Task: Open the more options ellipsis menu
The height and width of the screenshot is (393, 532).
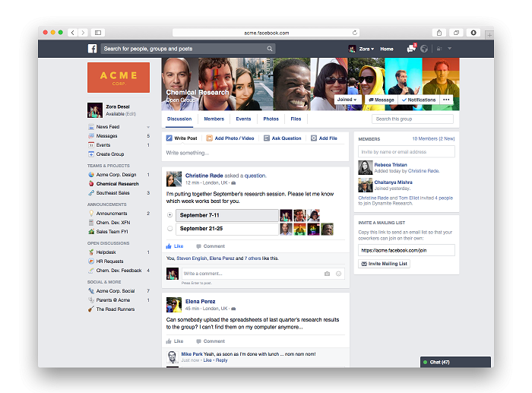Action: click(446, 100)
